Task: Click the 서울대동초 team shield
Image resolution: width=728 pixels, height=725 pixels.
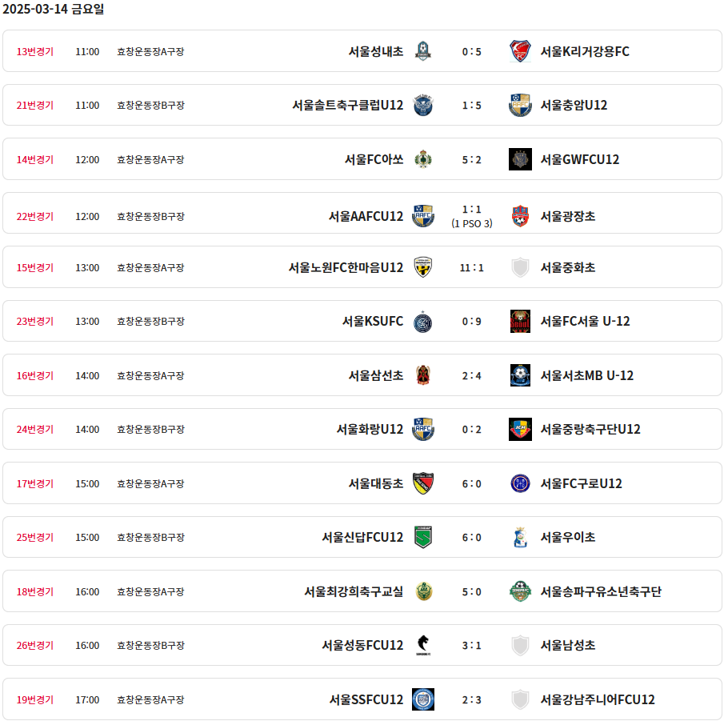Action: pos(422,483)
